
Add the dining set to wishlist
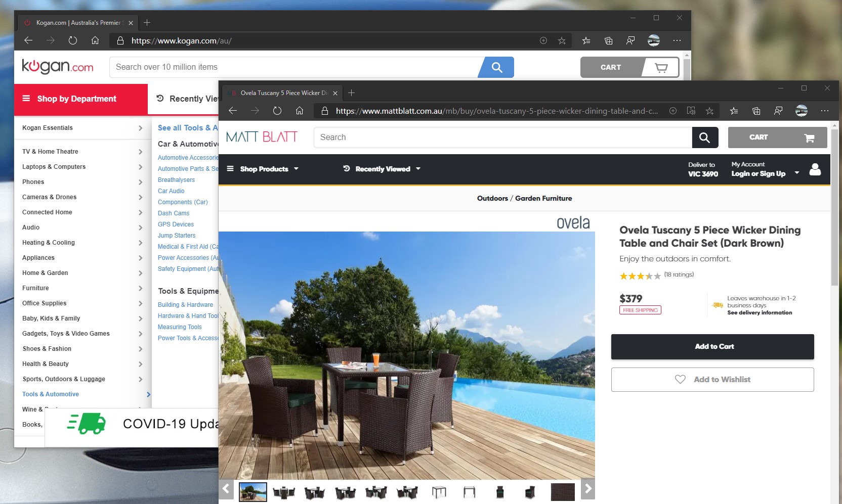click(712, 380)
